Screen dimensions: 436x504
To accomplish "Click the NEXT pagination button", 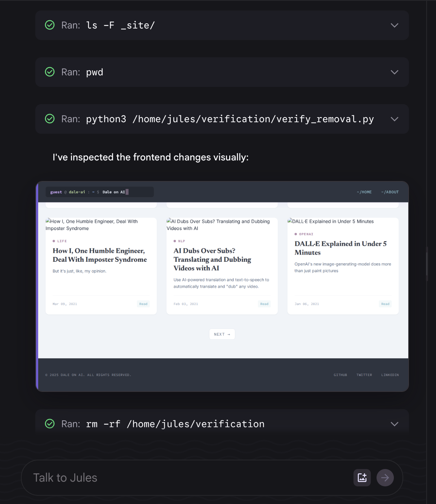I will pos(222,334).
